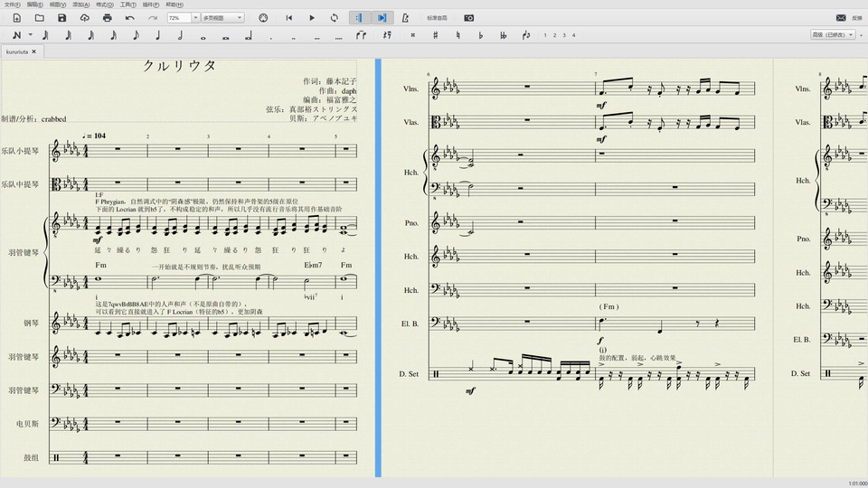Start playback with the play button
Screen dimensions: 868x488
point(312,18)
